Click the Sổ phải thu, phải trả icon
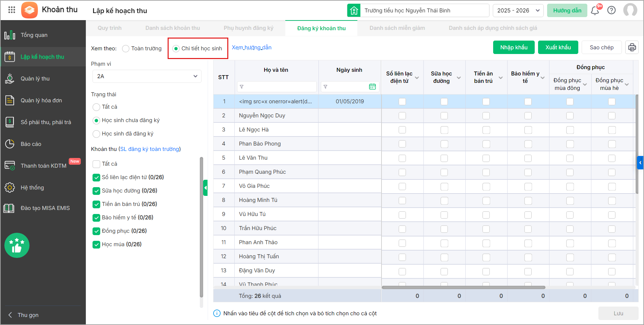 [10, 122]
